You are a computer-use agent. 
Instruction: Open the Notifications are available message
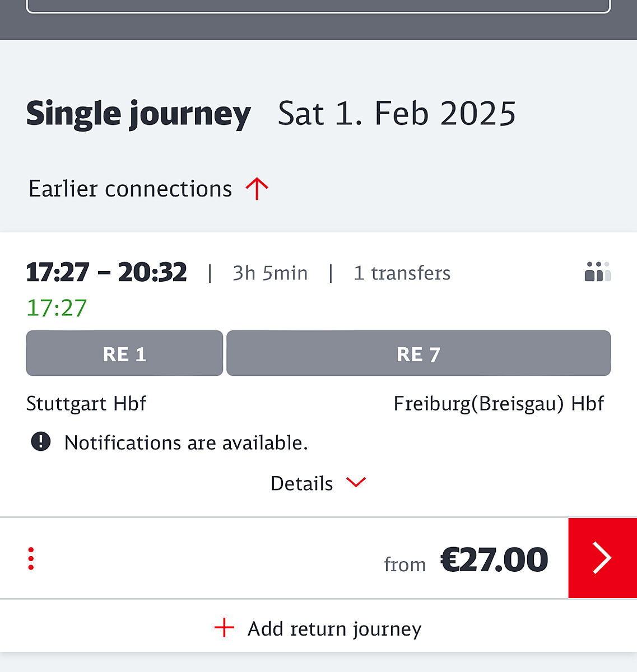pos(186,442)
